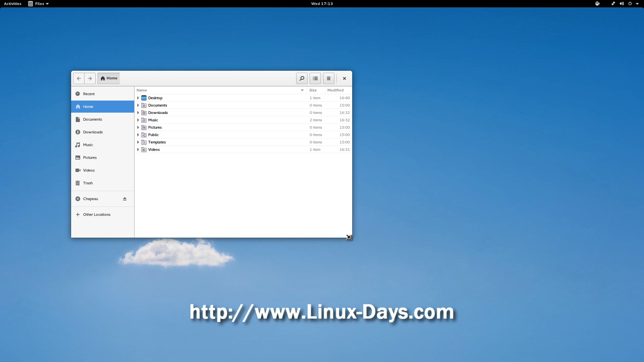Close the Files window

344,78
